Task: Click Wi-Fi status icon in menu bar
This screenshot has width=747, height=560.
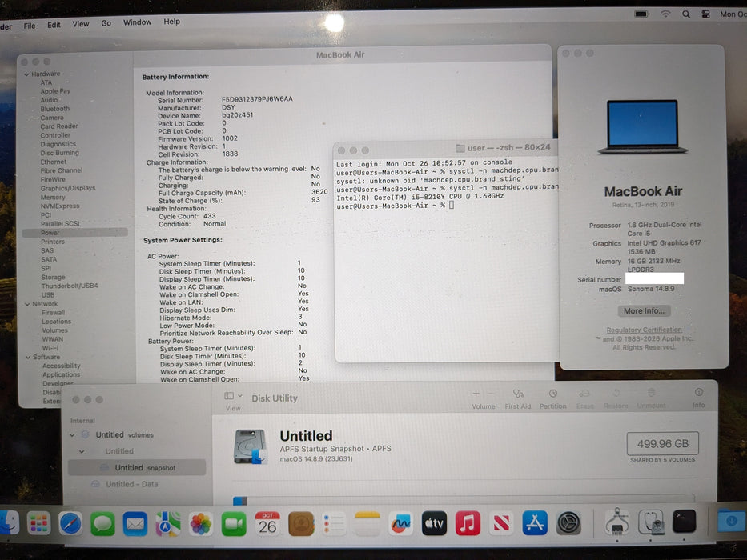Action: pyautogui.click(x=665, y=14)
